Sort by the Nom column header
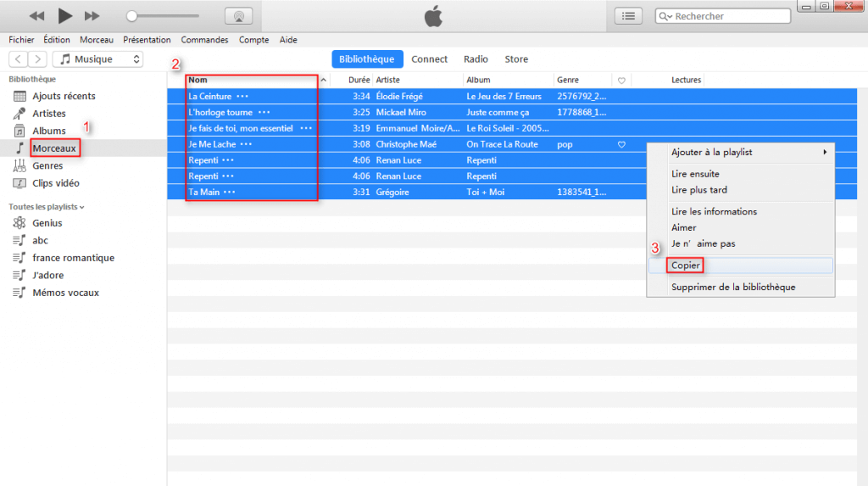 [x=198, y=80]
